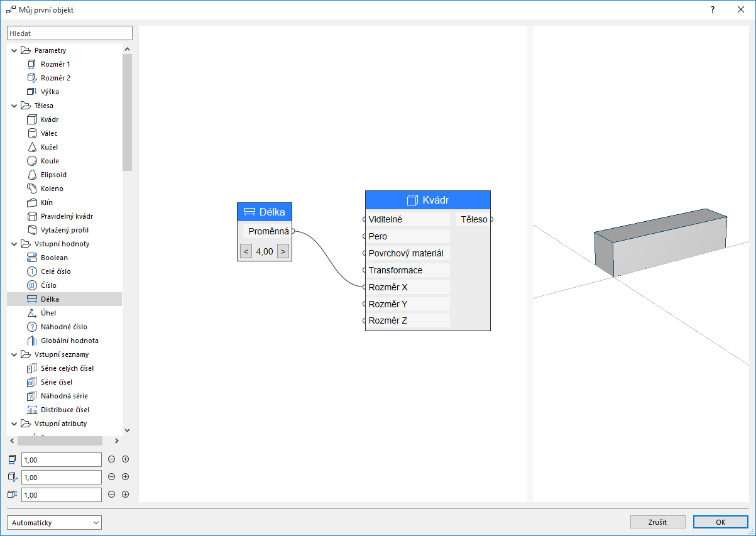Image resolution: width=756 pixels, height=536 pixels.
Task: Choose the Koule sphere icon
Action: [x=32, y=161]
